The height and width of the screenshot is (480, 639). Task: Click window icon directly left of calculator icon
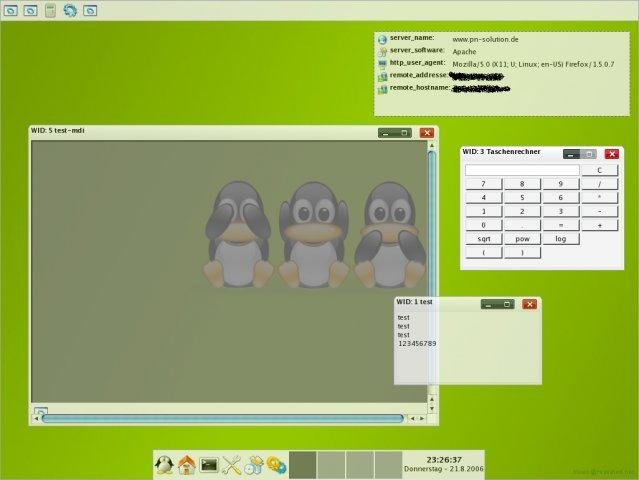pyautogui.click(x=31, y=11)
